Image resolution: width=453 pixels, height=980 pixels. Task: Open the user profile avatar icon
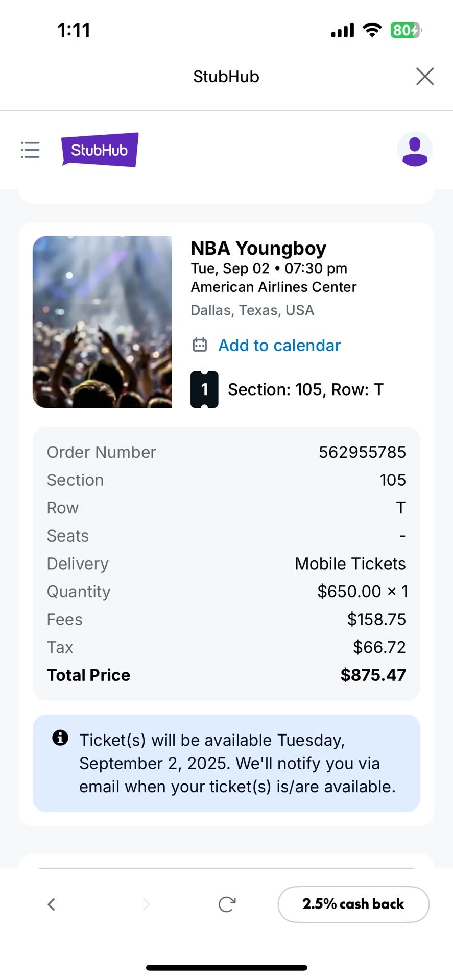pyautogui.click(x=415, y=150)
